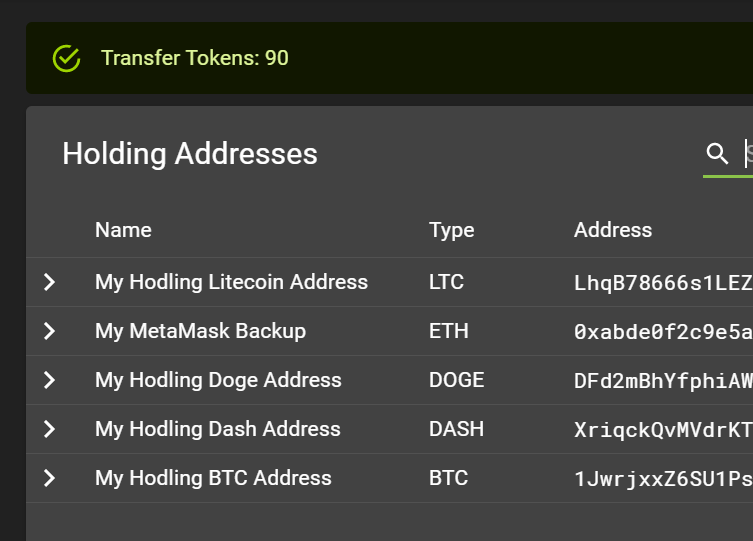Click the BTC address starting with 1JwrjxxZ6
The height and width of the screenshot is (541, 753).
pyautogui.click(x=663, y=479)
